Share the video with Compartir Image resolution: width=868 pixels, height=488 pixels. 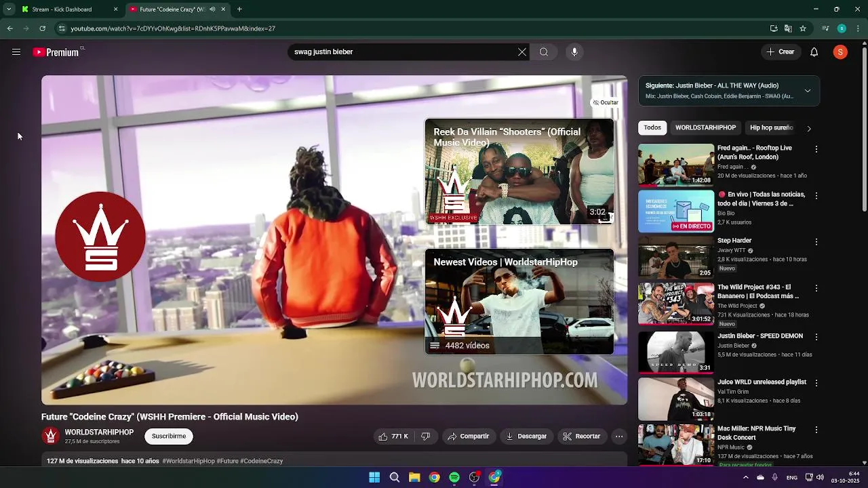click(x=468, y=436)
